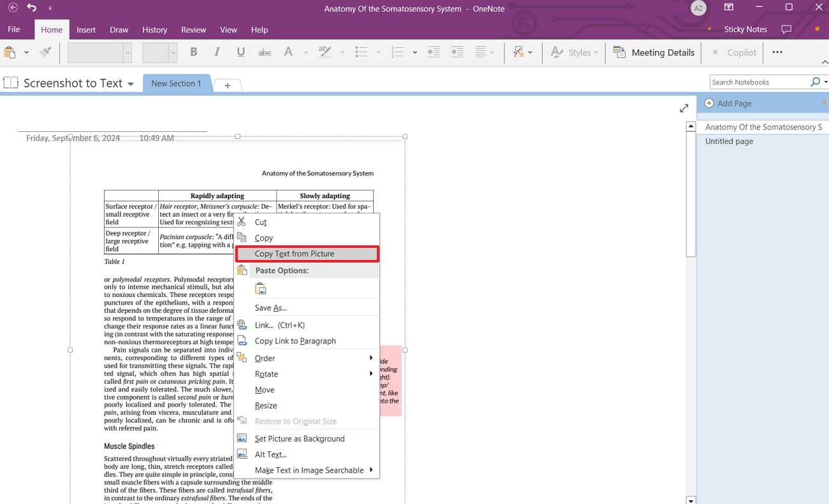829x504 pixels.
Task: Click the Paste clipboard icon in ribbon
Action: (x=10, y=52)
